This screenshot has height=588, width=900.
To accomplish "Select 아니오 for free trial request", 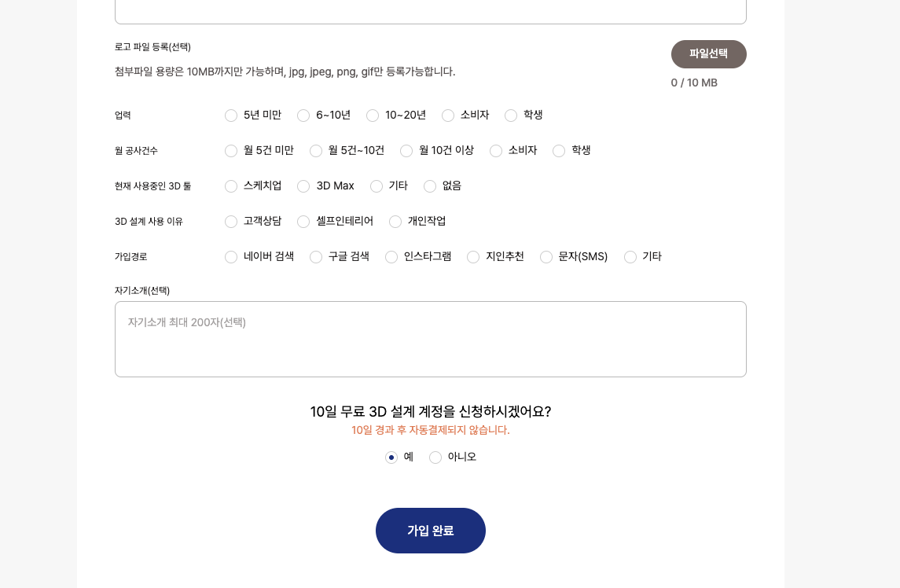I will [435, 458].
